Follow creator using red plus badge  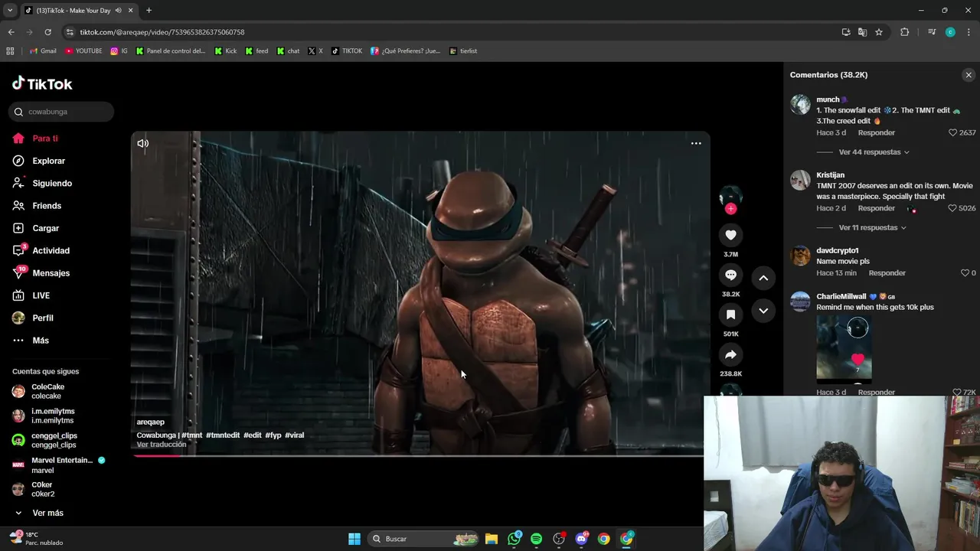tap(730, 209)
